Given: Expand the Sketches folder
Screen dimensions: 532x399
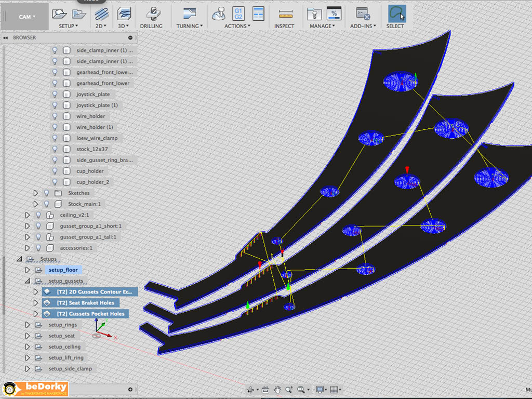Looking at the screenshot, I should [36, 193].
